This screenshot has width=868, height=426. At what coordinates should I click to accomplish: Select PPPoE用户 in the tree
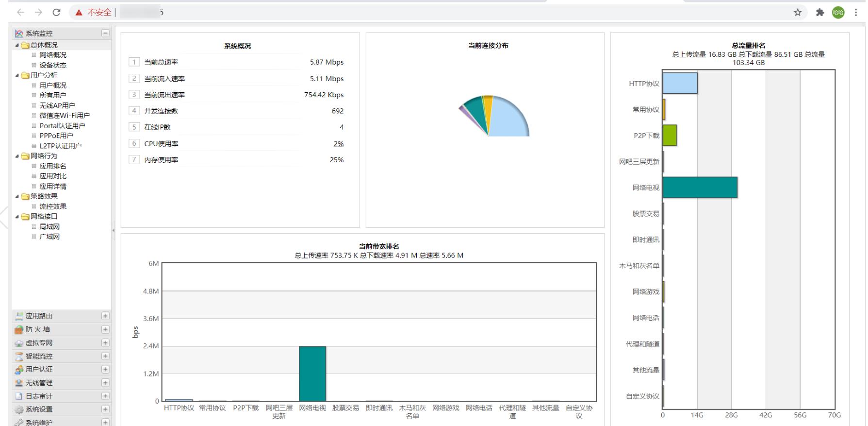(x=56, y=136)
